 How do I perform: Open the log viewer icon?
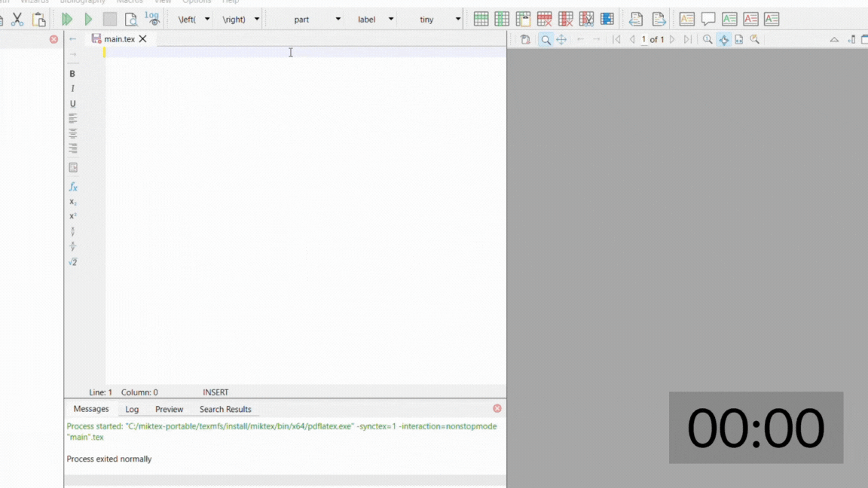pos(152,19)
